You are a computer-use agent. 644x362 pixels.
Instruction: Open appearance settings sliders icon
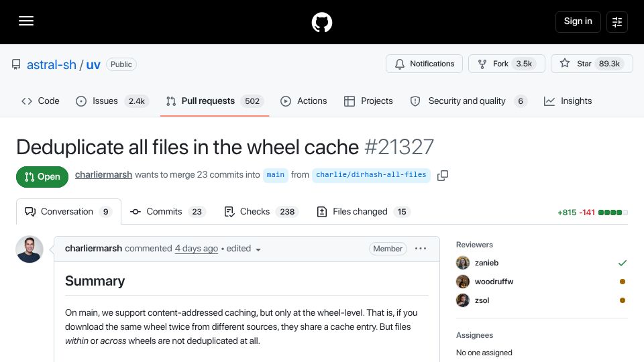coord(617,21)
